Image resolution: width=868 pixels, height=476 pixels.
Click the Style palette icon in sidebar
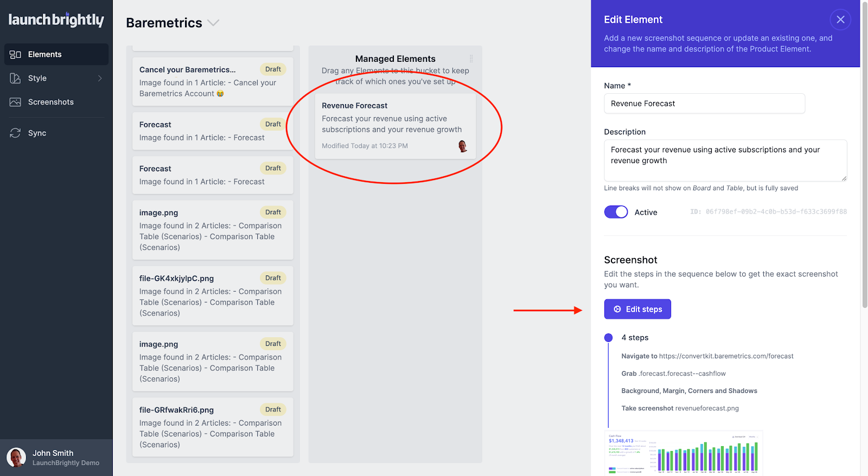[x=15, y=79]
